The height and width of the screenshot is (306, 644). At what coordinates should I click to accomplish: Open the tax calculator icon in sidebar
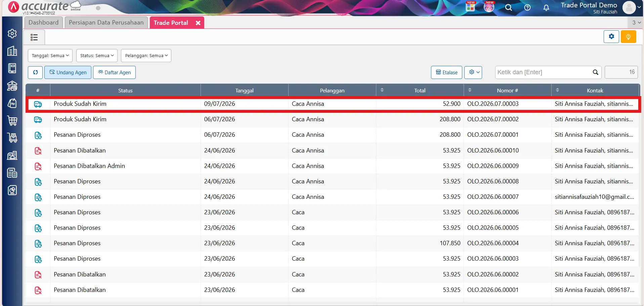[x=12, y=173]
